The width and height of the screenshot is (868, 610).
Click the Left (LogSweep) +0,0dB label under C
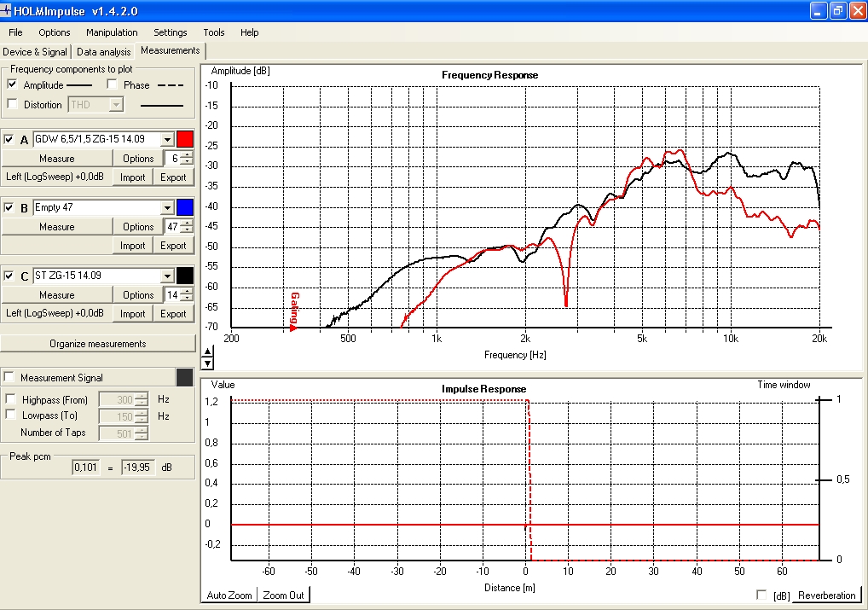tap(55, 313)
